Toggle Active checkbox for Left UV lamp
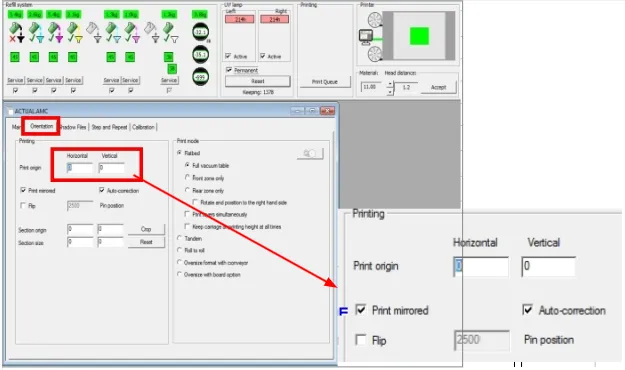Viewport: 625px width, 370px height. [x=228, y=56]
